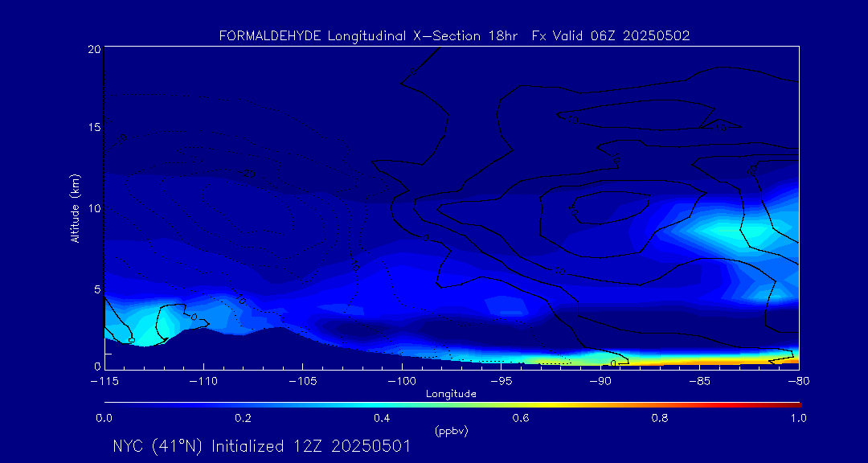868x463 pixels.
Task: Click color bar scale value 0.4
Action: (x=382, y=418)
